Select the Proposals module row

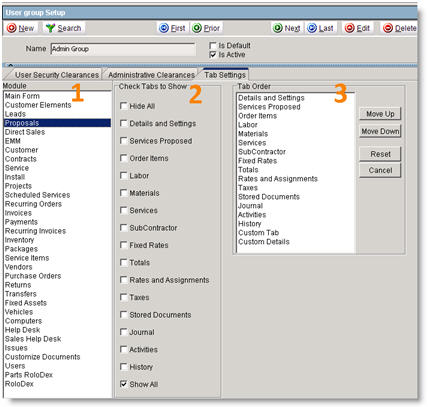click(x=57, y=123)
